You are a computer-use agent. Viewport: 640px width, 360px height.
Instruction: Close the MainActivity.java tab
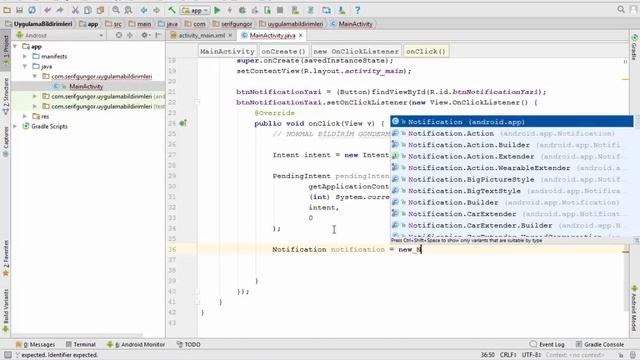[301, 36]
